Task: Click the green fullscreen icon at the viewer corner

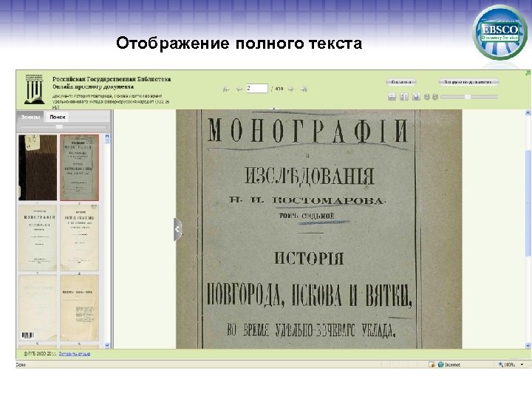Action: pos(528,73)
